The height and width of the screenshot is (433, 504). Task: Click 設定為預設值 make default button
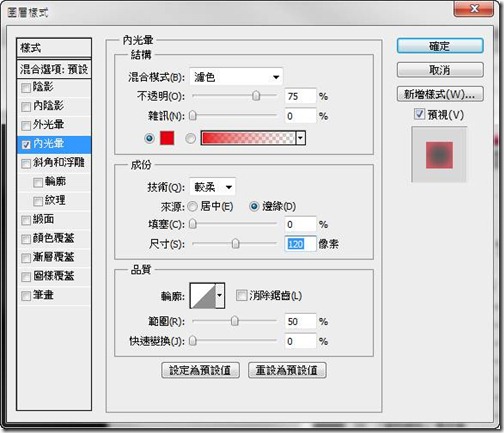pos(200,370)
